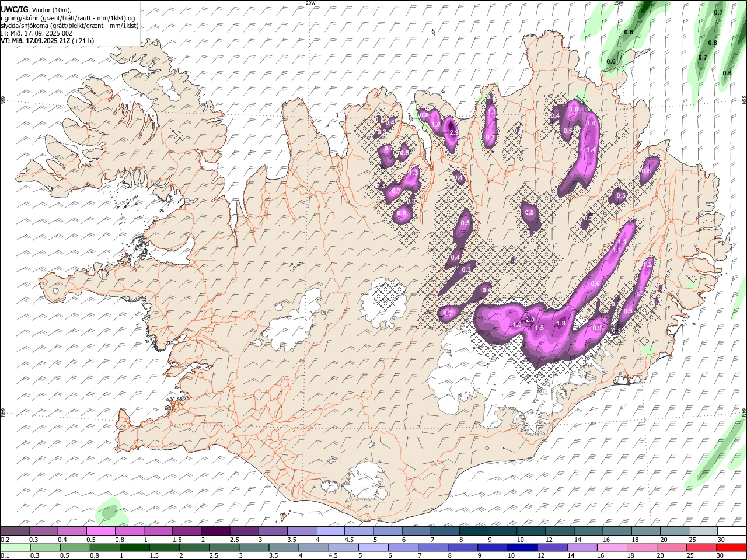Click the 'slydda/snjókoma' description line
This screenshot has width=747, height=560.
point(69,26)
